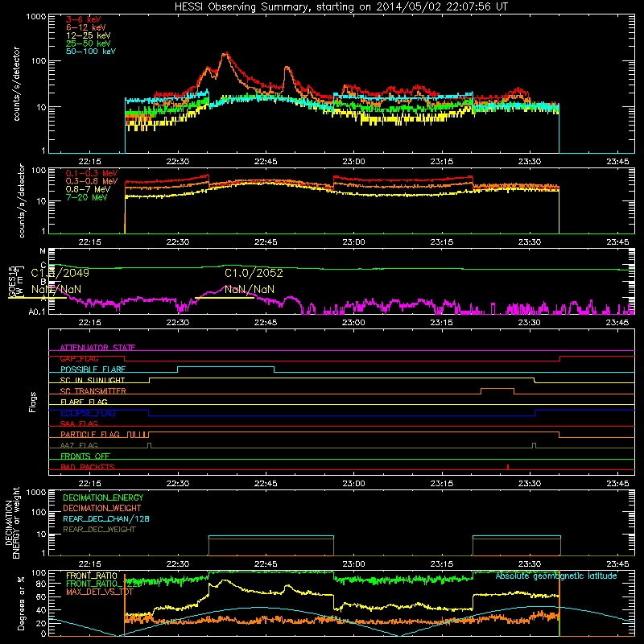Select the DECIMATION_ENERGY legend label
Viewport: 644px width, 644px height.
103,497
